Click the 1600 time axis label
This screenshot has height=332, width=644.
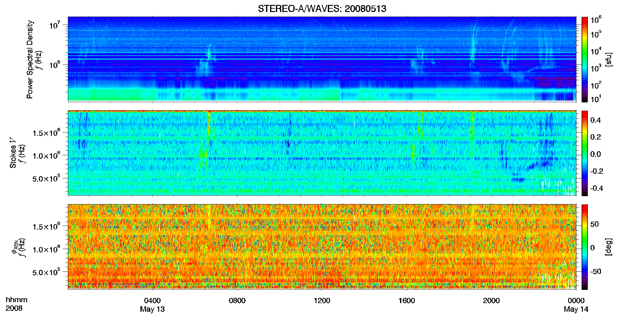[x=406, y=300]
